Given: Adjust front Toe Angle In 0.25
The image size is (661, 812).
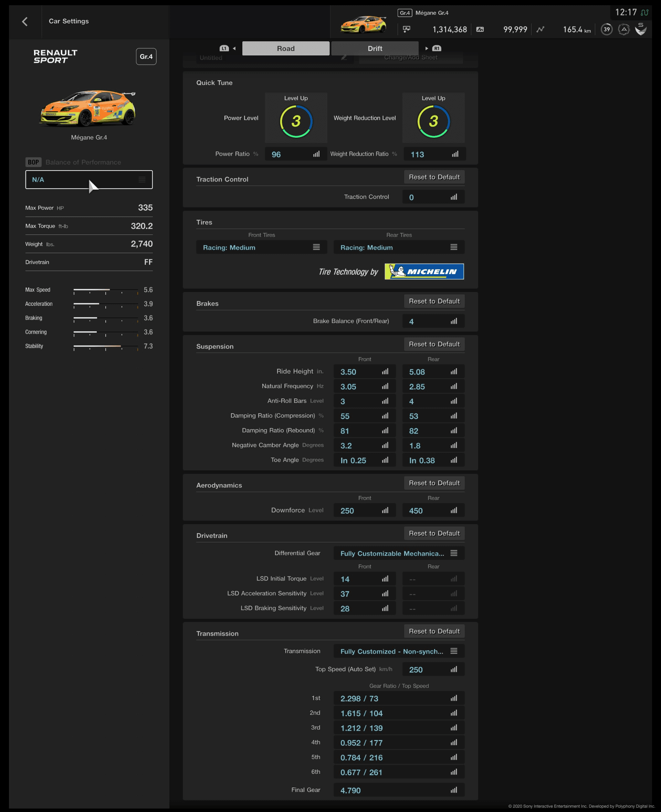Looking at the screenshot, I should (x=365, y=460).
